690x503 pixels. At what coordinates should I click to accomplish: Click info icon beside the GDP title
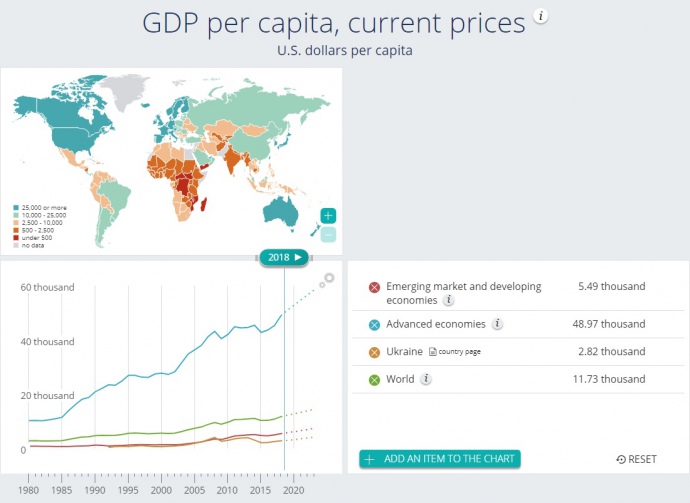tap(541, 17)
